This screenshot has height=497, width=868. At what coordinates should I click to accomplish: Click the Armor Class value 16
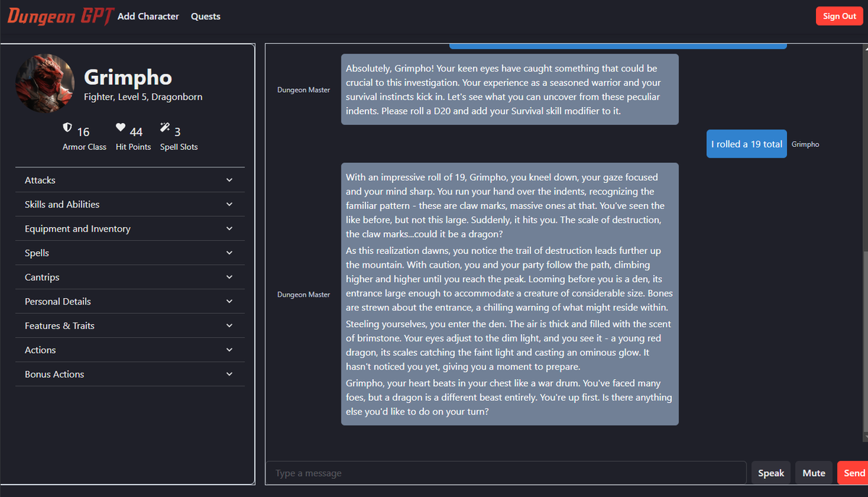pyautogui.click(x=83, y=132)
